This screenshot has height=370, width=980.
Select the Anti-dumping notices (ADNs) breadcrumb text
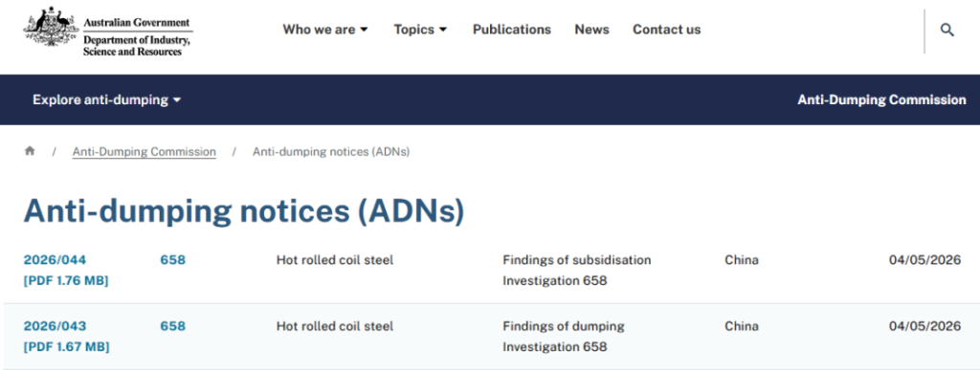pos(331,152)
